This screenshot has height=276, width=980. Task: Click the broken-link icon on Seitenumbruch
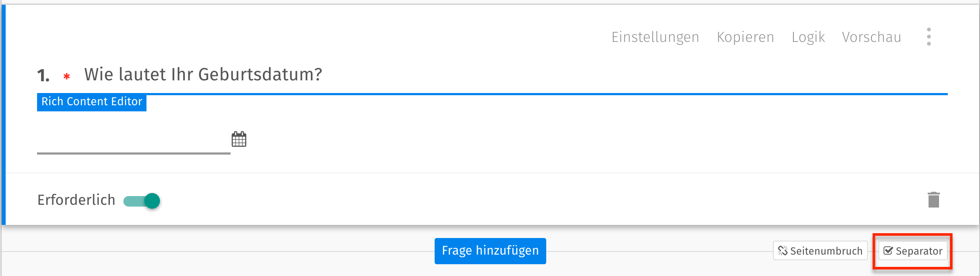[x=783, y=251]
